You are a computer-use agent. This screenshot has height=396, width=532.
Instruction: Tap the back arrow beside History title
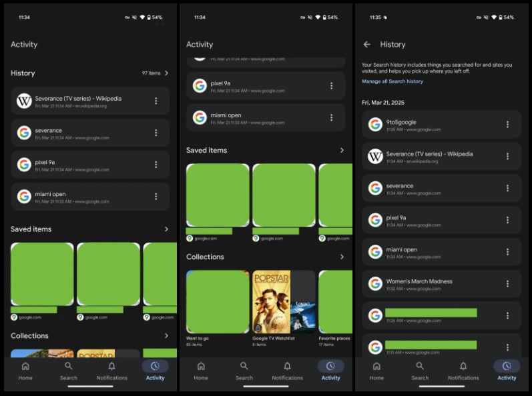[366, 45]
